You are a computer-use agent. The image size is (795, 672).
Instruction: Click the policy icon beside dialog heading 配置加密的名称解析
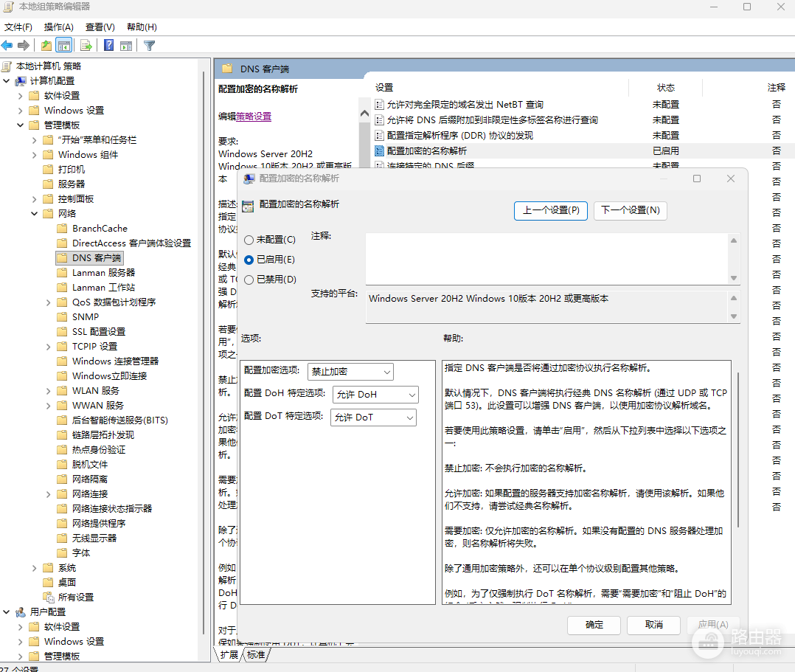pyautogui.click(x=248, y=206)
